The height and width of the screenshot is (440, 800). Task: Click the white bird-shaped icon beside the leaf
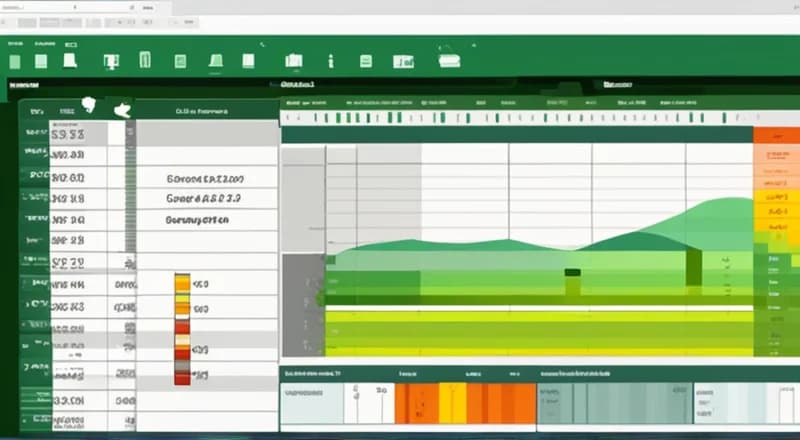click(x=122, y=110)
